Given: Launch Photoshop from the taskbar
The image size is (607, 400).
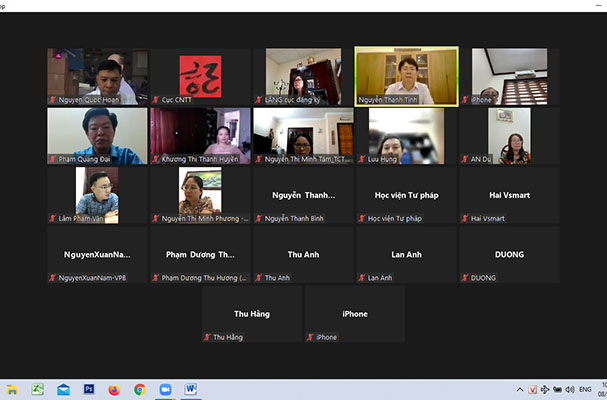Looking at the screenshot, I should (x=89, y=389).
